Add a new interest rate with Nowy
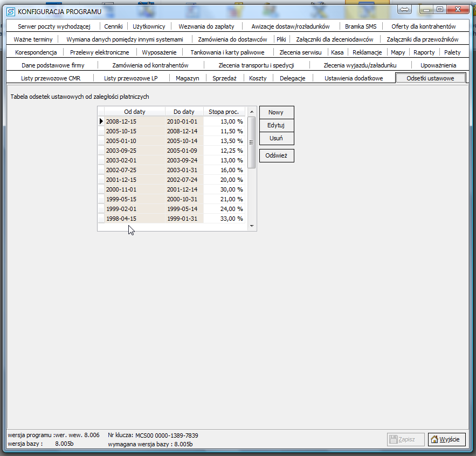 (x=277, y=112)
